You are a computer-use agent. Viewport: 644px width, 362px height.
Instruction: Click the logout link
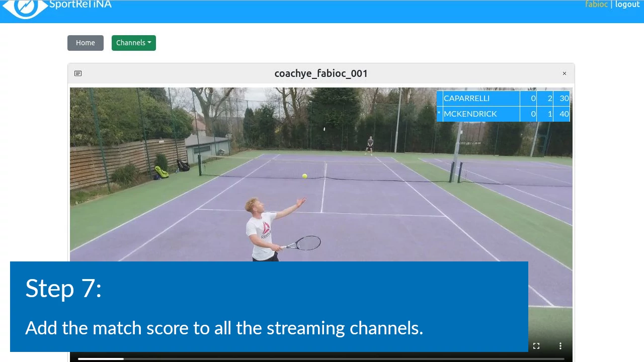click(x=627, y=5)
